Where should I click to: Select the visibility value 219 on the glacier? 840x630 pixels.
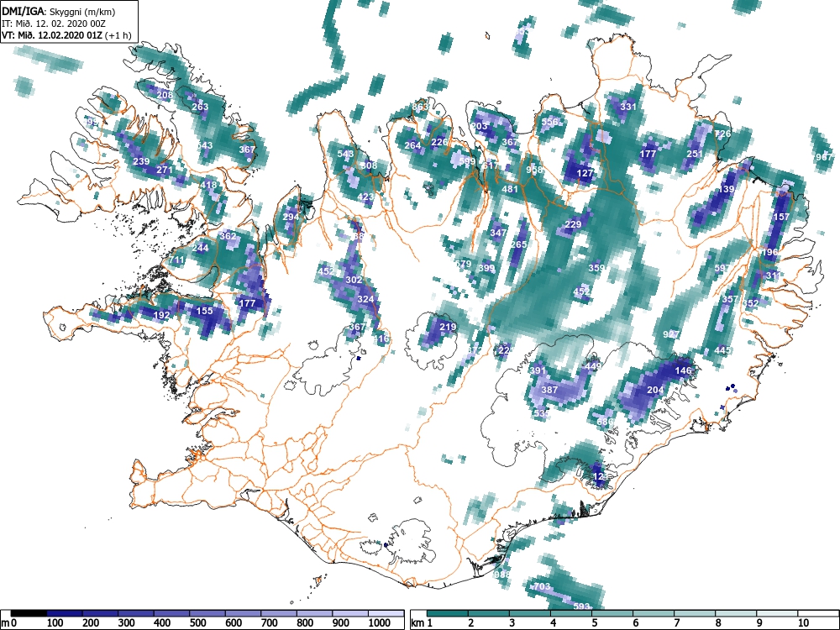tap(448, 327)
